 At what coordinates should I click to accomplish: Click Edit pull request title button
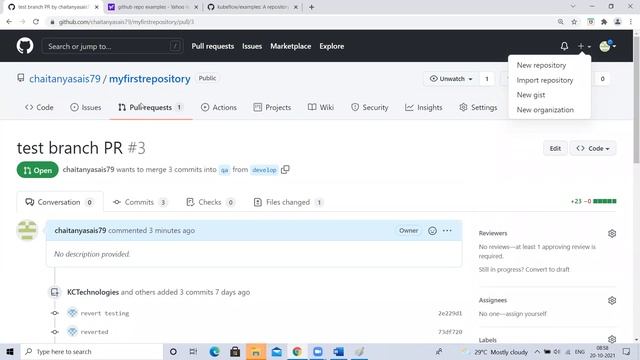(555, 149)
